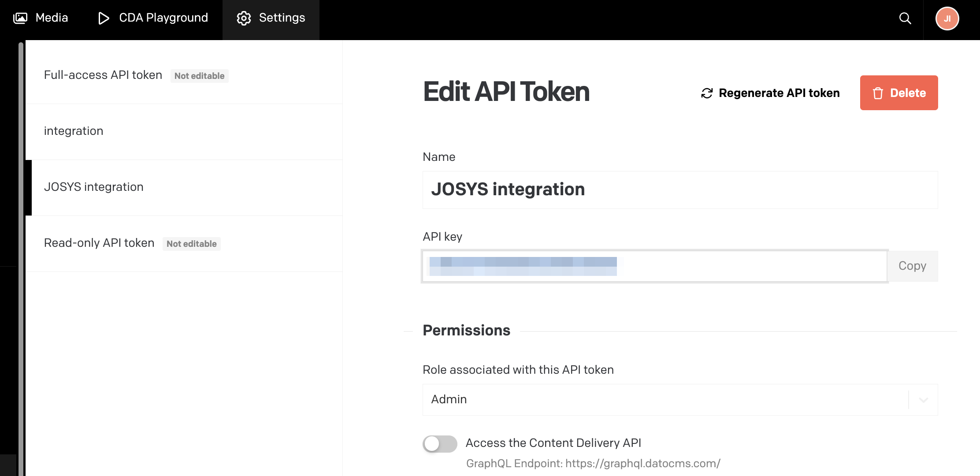Image resolution: width=980 pixels, height=476 pixels.
Task: Expand the Admin role dropdown chevron
Action: [x=923, y=400]
